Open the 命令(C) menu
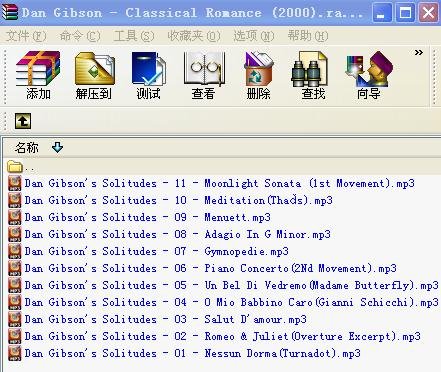The height and width of the screenshot is (372, 441). [x=80, y=36]
